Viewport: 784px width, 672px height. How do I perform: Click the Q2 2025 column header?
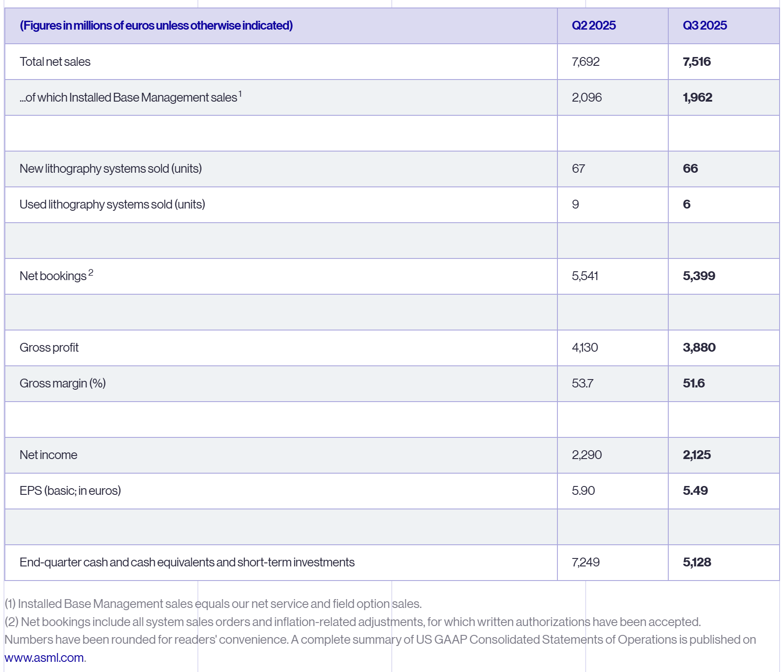click(593, 26)
